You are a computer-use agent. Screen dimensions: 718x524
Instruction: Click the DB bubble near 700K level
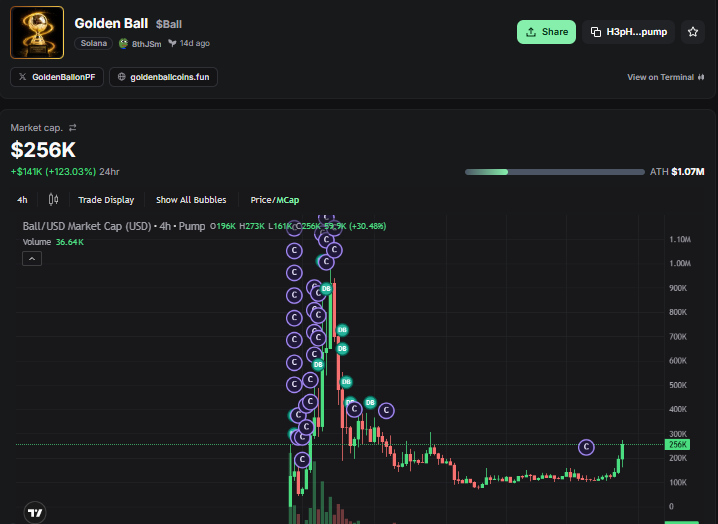pos(342,330)
